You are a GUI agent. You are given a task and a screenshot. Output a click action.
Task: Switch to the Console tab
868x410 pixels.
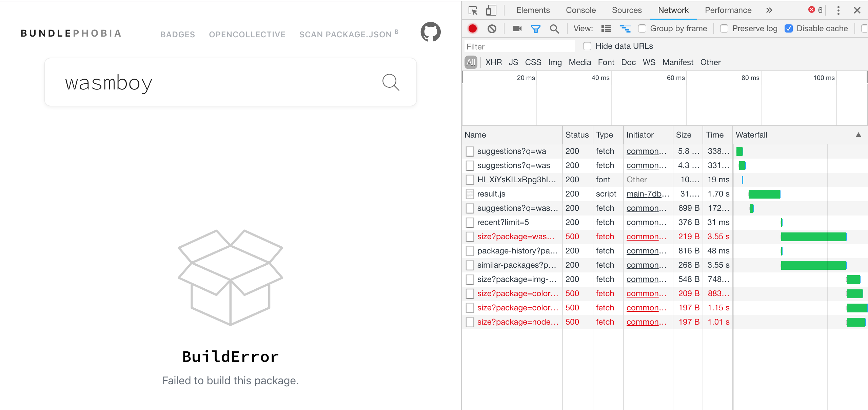point(580,10)
